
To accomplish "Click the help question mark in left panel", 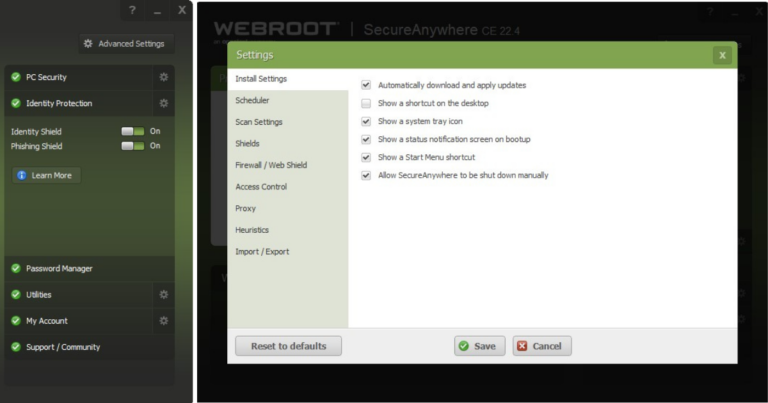I will coord(132,10).
